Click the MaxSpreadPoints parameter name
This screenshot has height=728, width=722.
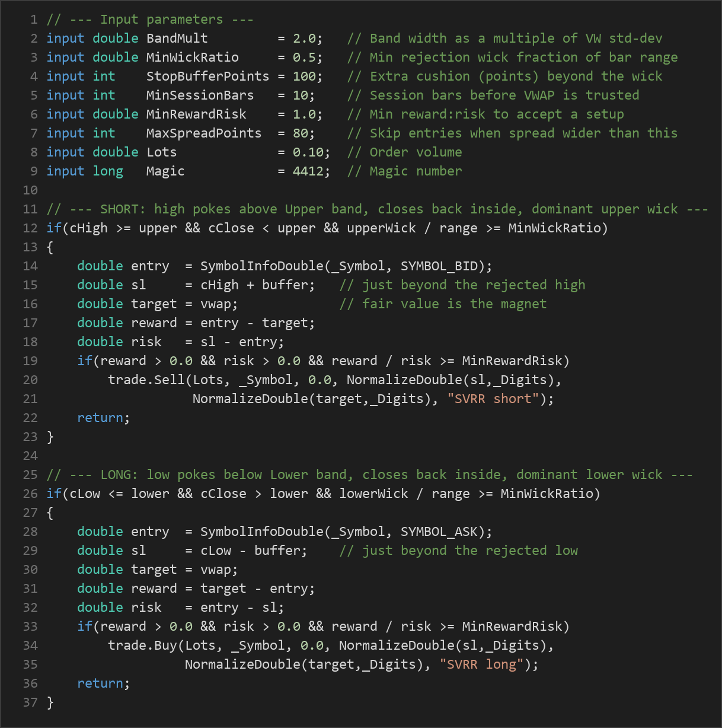(204, 133)
